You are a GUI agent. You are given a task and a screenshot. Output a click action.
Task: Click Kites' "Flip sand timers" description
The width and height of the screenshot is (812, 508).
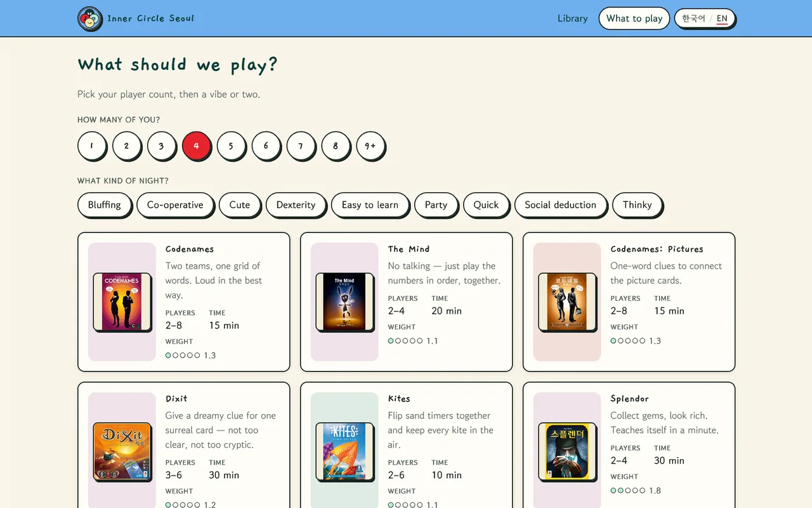coord(441,431)
